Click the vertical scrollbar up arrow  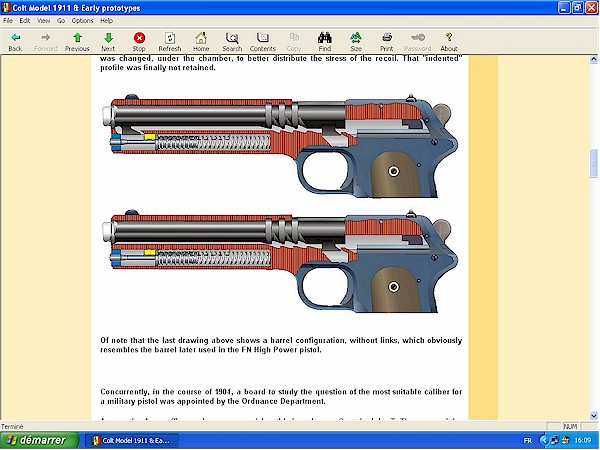[x=593, y=59]
